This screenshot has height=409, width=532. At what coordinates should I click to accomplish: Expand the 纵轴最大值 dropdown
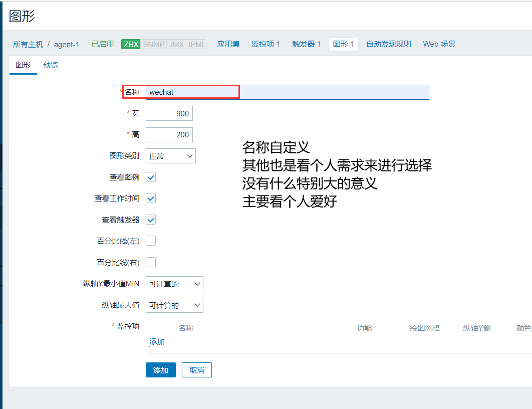[174, 305]
